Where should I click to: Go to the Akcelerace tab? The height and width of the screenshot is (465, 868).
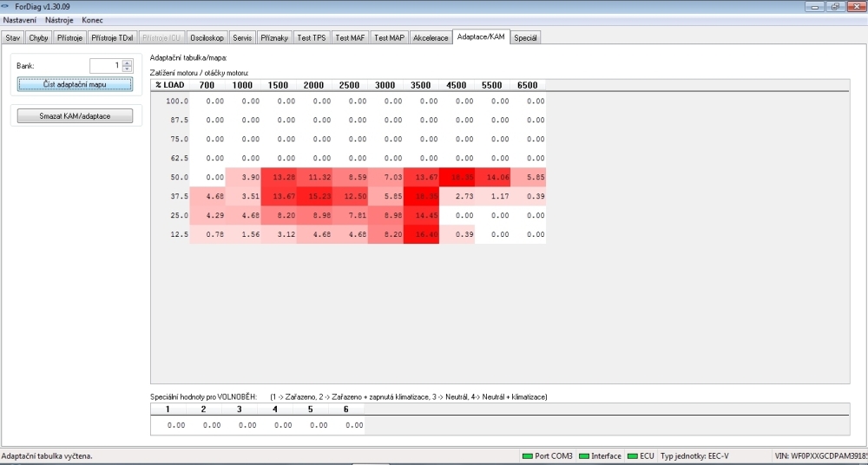[x=431, y=38]
